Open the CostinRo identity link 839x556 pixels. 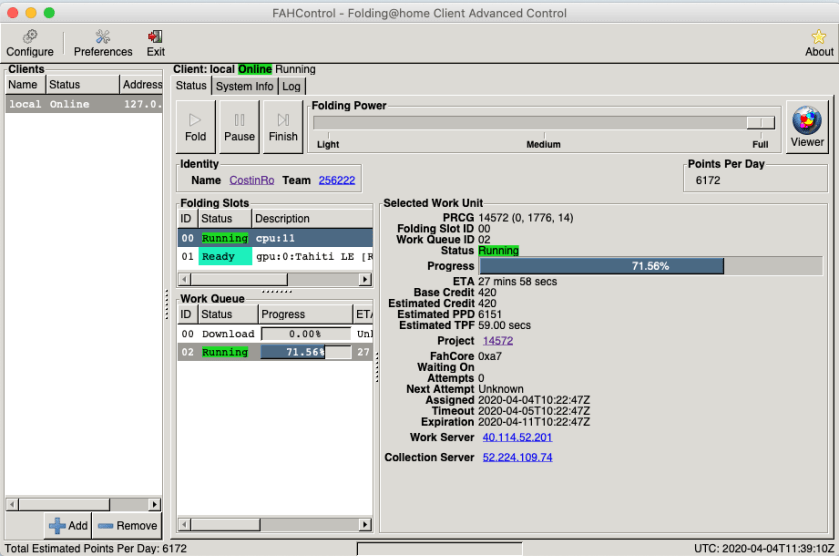point(252,180)
